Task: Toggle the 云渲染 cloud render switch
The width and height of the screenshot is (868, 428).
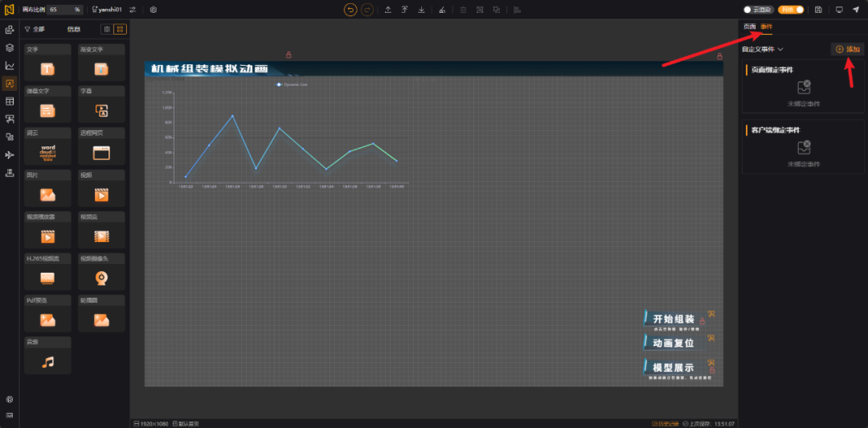Action: pyautogui.click(x=758, y=10)
